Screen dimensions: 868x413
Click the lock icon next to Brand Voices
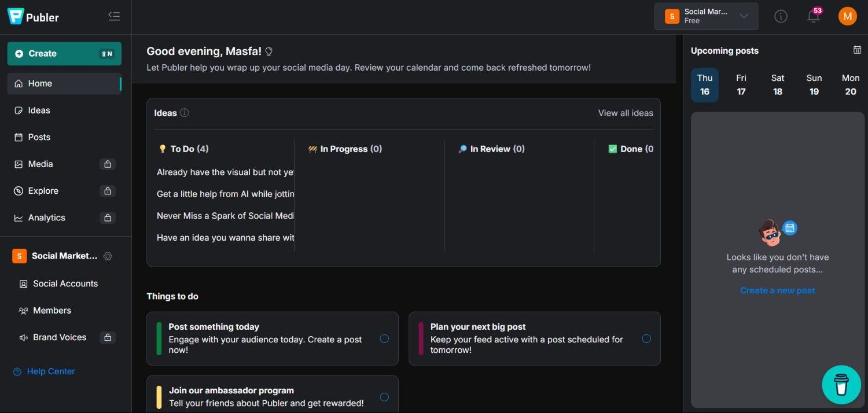pos(107,337)
